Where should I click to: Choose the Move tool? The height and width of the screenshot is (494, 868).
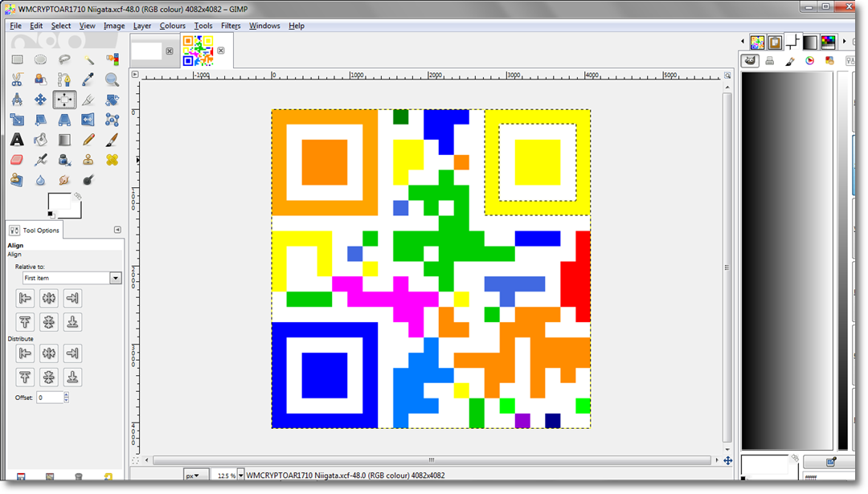(x=40, y=100)
